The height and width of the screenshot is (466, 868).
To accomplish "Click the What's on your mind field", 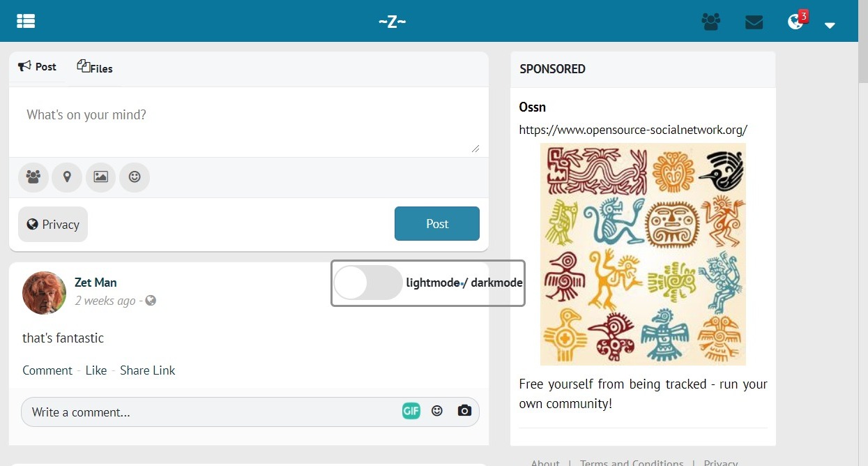I will pyautogui.click(x=249, y=122).
